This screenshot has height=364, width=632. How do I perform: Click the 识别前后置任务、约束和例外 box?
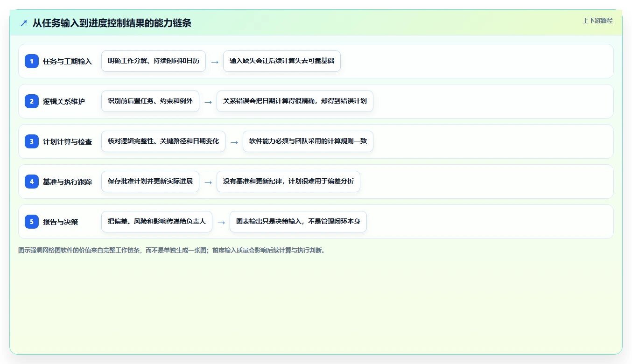pyautogui.click(x=150, y=101)
